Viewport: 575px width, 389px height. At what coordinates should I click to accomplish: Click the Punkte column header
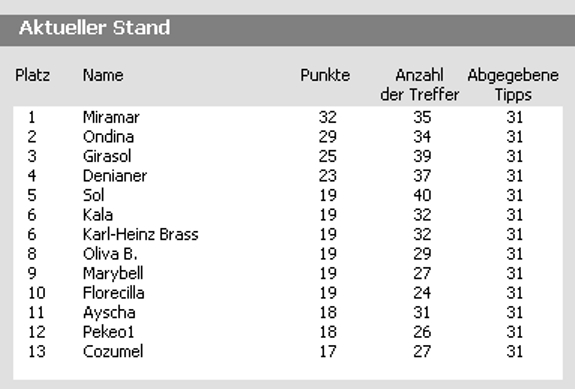[325, 75]
